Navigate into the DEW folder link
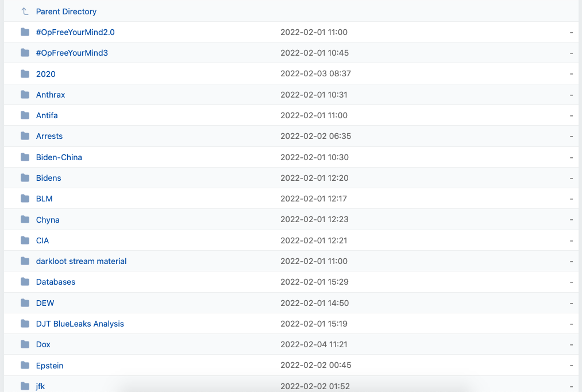The width and height of the screenshot is (582, 392). pos(45,303)
